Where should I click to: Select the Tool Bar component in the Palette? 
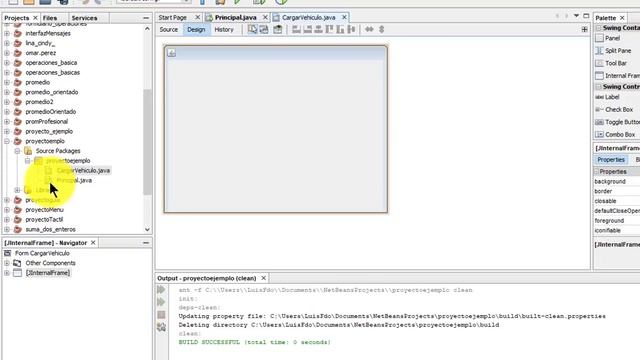(x=611, y=63)
